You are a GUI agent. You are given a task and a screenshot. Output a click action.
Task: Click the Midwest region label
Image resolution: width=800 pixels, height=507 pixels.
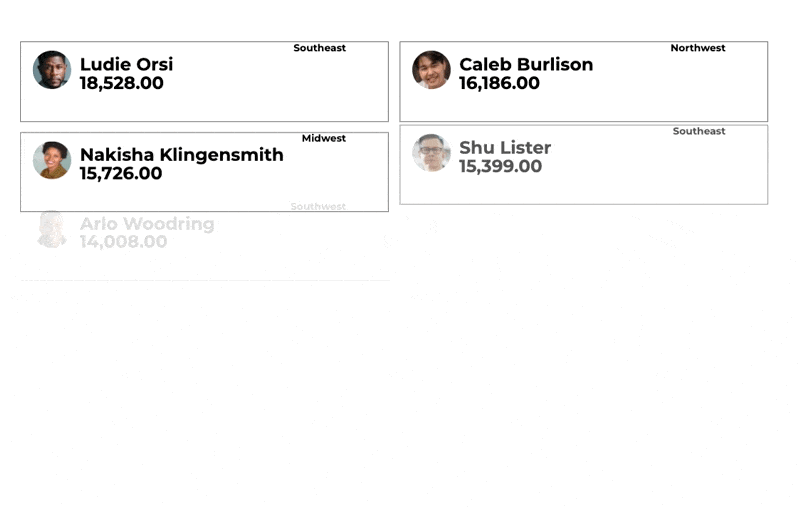pyautogui.click(x=323, y=138)
